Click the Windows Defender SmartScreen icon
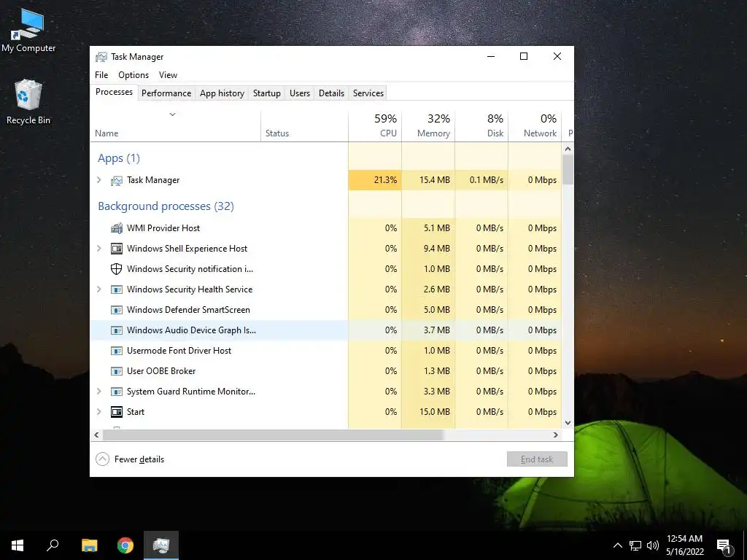 [116, 310]
